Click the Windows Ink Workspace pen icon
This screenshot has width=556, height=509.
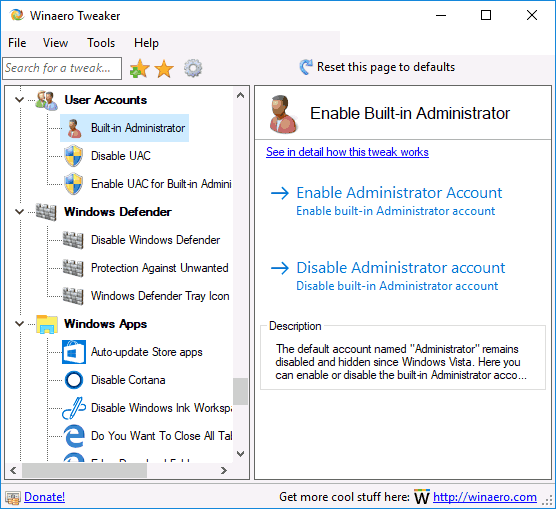point(74,408)
